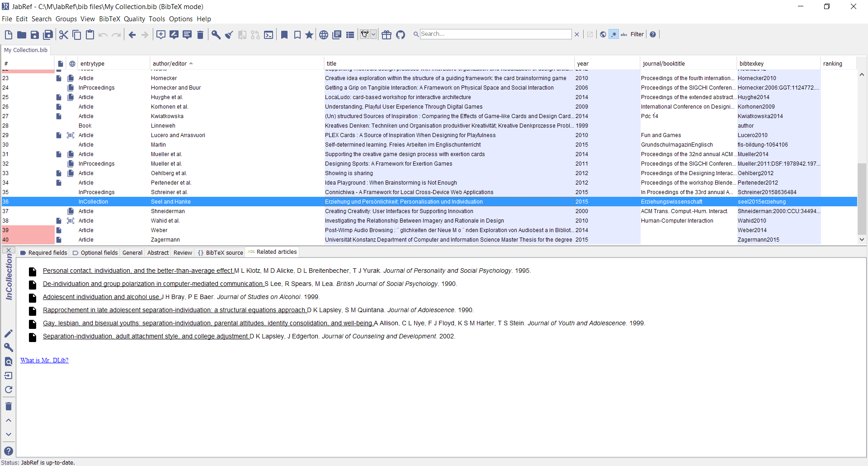Click the Generate BibTeX key icon in sidebar
868x466 pixels.
pos(9,347)
